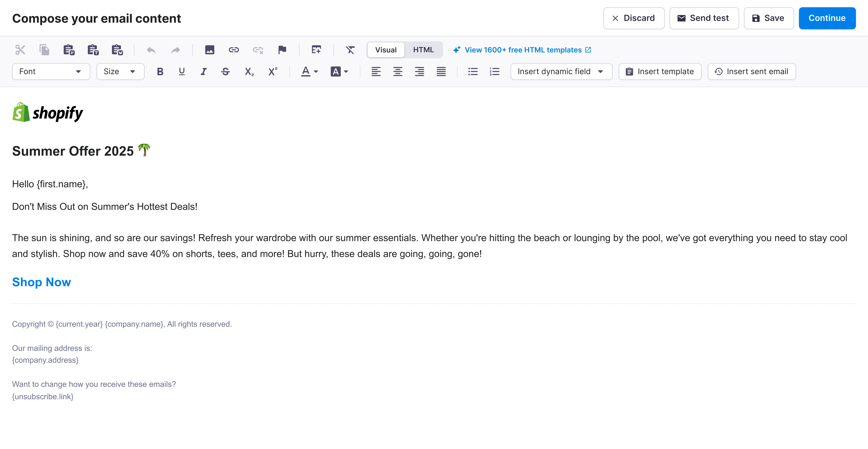This screenshot has width=868, height=449.
Task: Open the background color picker
Action: click(339, 72)
